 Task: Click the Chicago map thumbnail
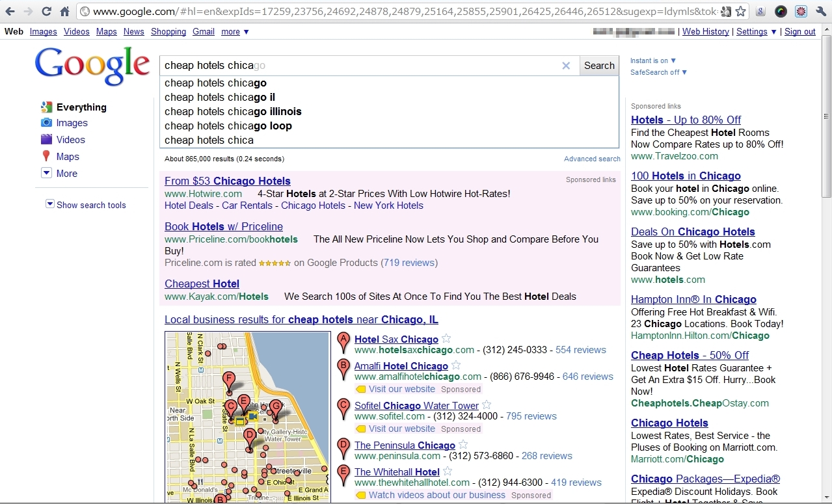pyautogui.click(x=248, y=417)
